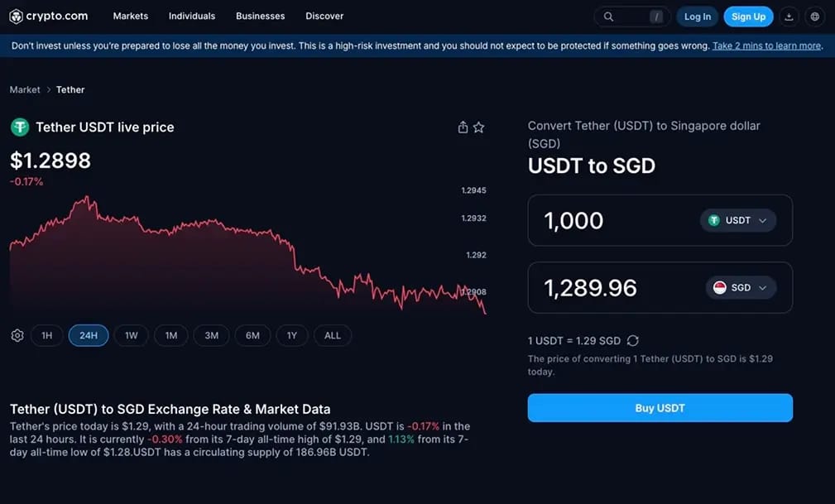Viewport: 835px width, 504px height.
Task: Click the Sign Up button
Action: (x=748, y=17)
